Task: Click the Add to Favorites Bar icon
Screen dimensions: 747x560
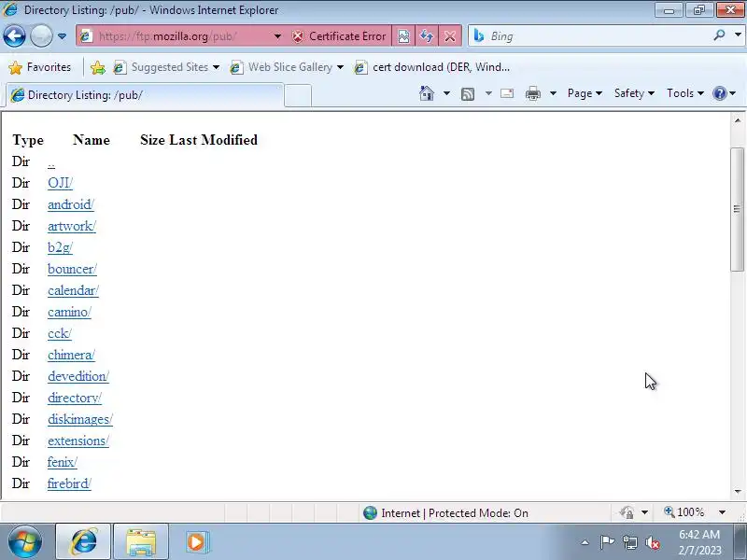Action: pyautogui.click(x=98, y=67)
